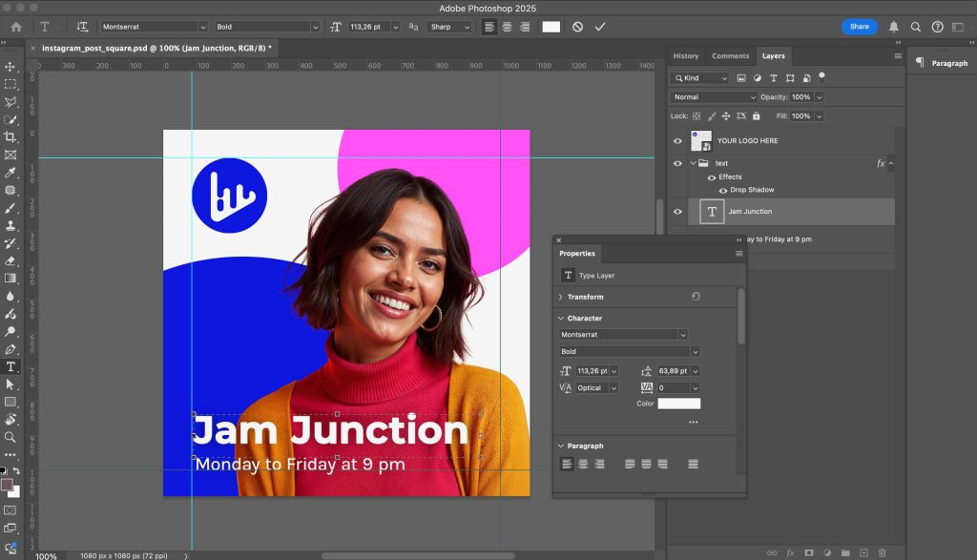Cancel current text edits icon
Screen dimensions: 977x560
(x=577, y=27)
